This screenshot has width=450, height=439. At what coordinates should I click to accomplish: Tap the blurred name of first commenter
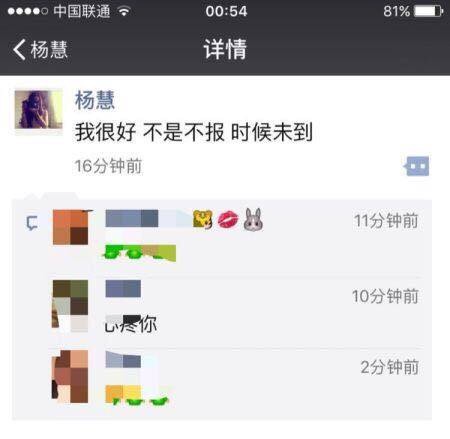[149, 219]
